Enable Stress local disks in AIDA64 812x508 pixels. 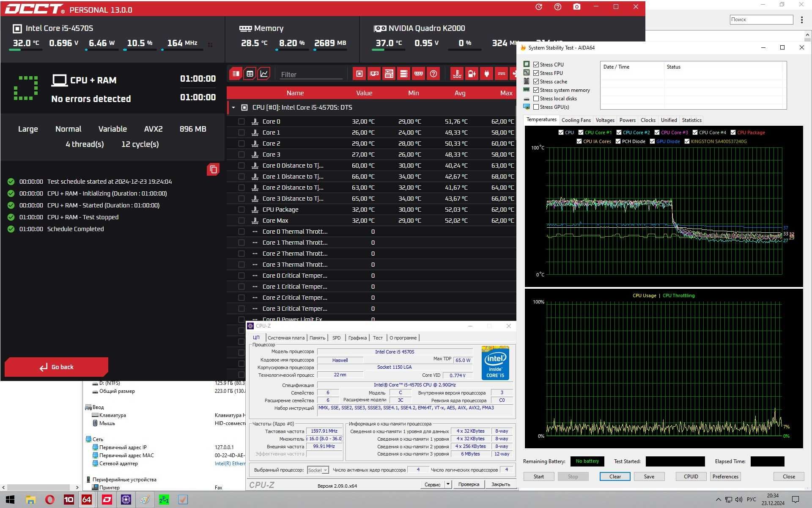(536, 98)
